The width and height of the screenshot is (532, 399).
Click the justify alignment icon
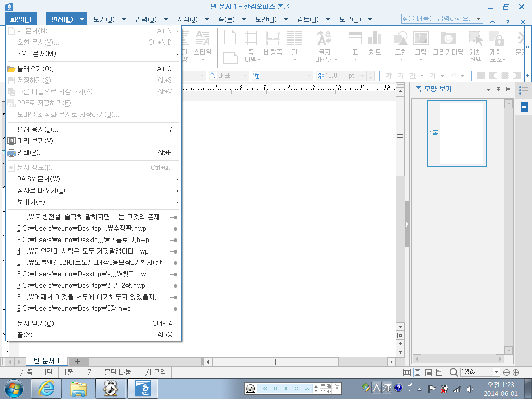(x=481, y=76)
